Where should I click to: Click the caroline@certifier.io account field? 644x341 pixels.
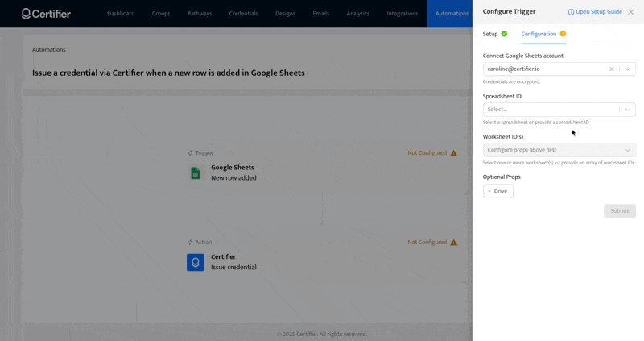559,69
